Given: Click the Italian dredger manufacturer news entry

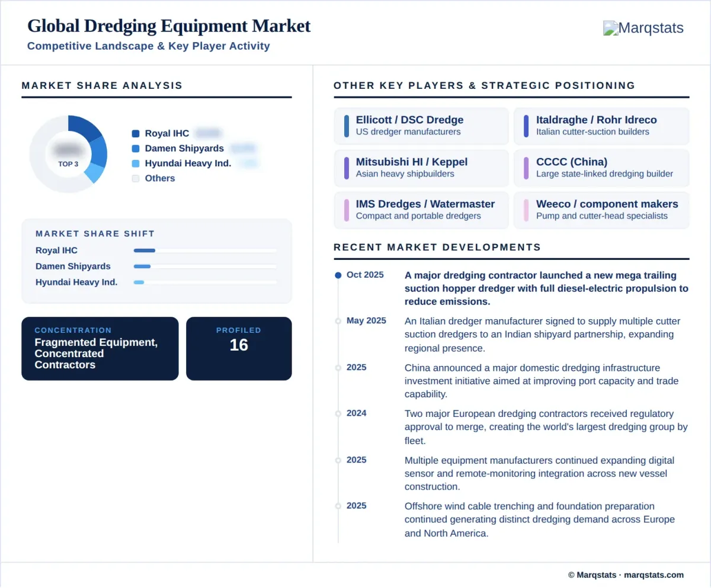Looking at the screenshot, I should click(x=543, y=335).
